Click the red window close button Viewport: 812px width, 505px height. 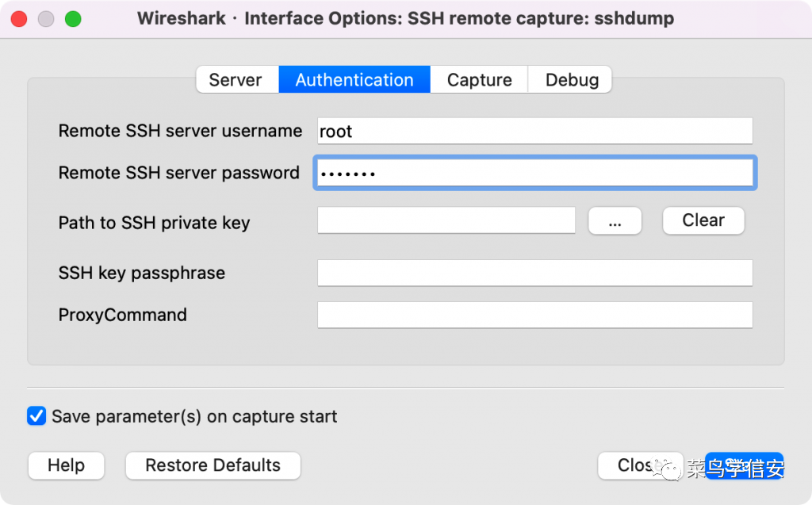(x=19, y=19)
